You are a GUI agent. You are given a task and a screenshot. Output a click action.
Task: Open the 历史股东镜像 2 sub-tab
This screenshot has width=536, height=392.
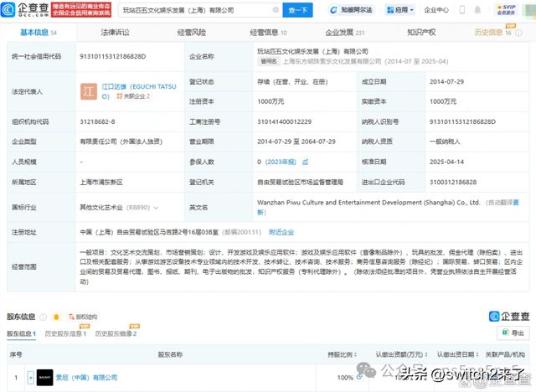[116, 333]
